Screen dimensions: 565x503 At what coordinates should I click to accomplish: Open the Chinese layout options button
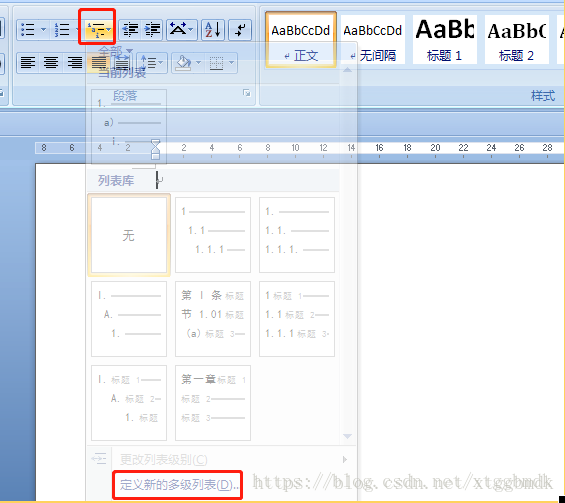[182, 30]
